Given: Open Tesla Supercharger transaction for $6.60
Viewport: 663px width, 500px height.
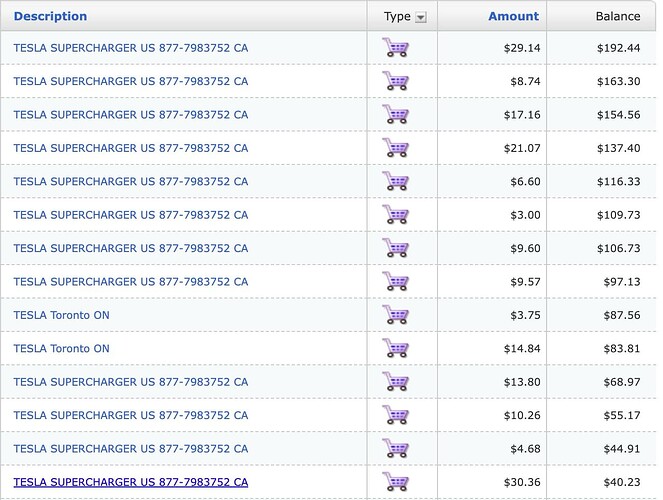Looking at the screenshot, I should click(131, 181).
